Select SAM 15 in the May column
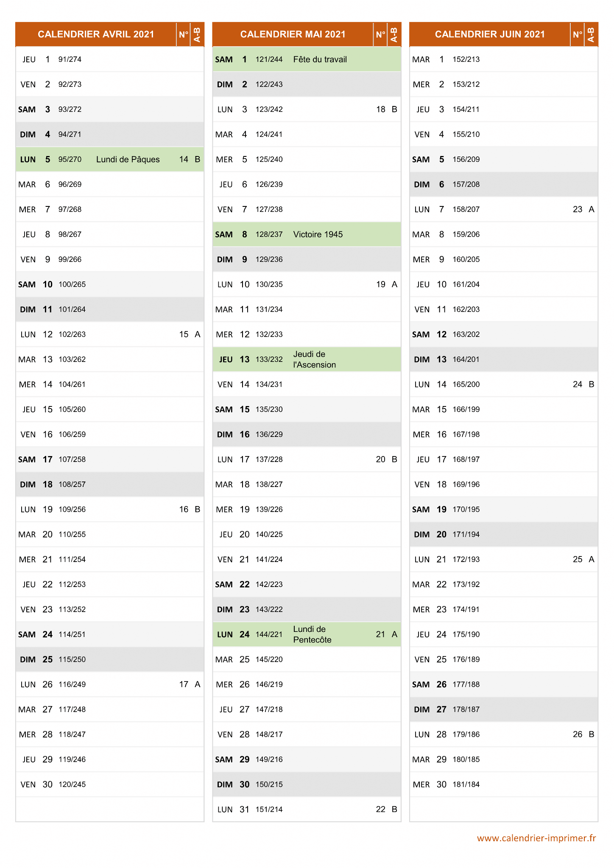The height and width of the screenshot is (868, 614). tap(307, 409)
